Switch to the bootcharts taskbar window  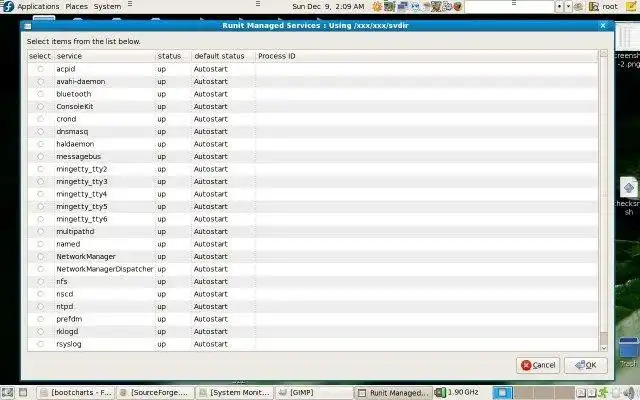[76, 393]
